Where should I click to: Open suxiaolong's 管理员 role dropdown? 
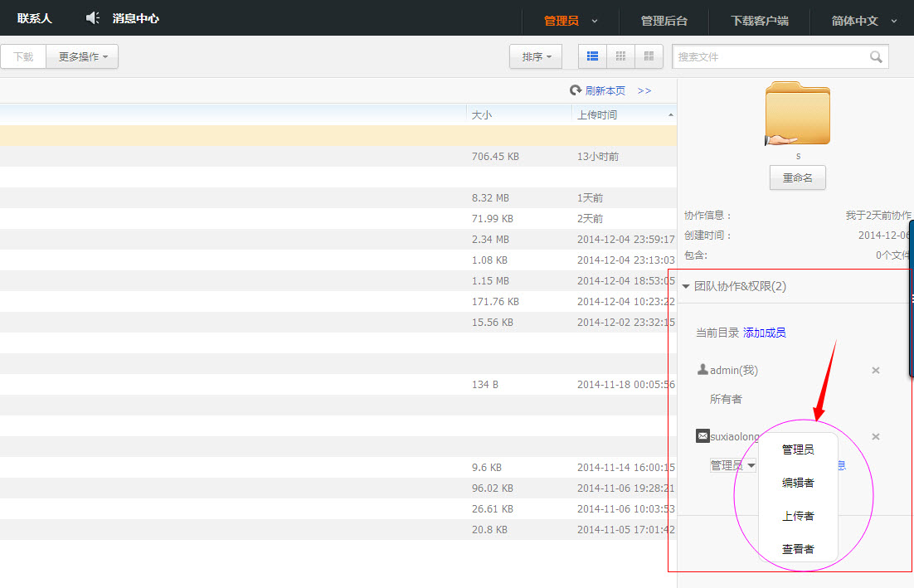click(732, 465)
